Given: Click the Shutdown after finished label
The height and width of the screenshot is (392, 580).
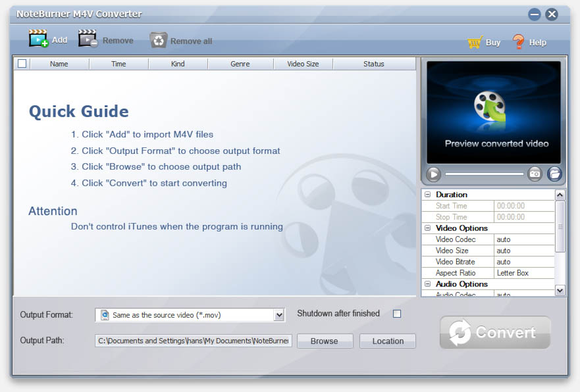Looking at the screenshot, I should point(338,313).
